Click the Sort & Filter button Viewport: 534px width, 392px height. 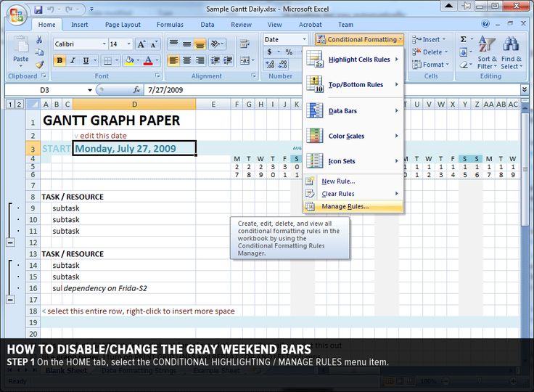click(487, 52)
